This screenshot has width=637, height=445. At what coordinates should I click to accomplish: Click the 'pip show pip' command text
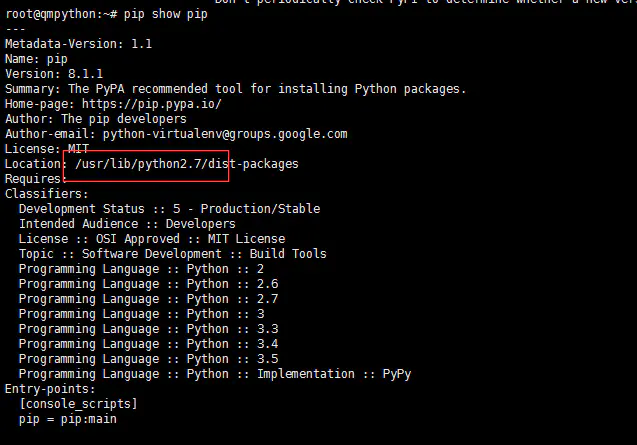coord(166,14)
